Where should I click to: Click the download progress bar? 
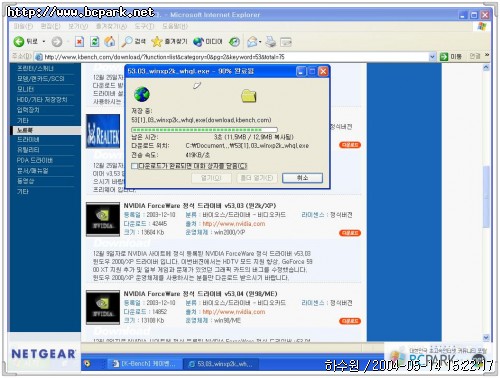[204, 130]
